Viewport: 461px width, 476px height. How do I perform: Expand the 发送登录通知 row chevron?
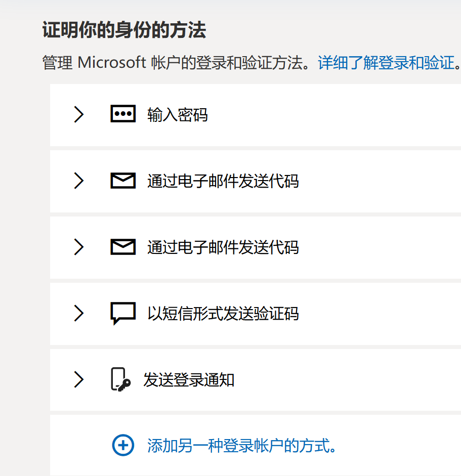pyautogui.click(x=78, y=379)
